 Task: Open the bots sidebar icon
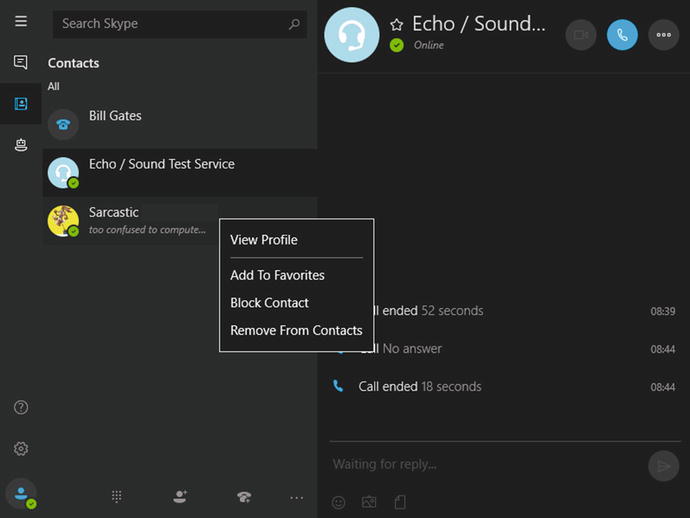(x=21, y=145)
